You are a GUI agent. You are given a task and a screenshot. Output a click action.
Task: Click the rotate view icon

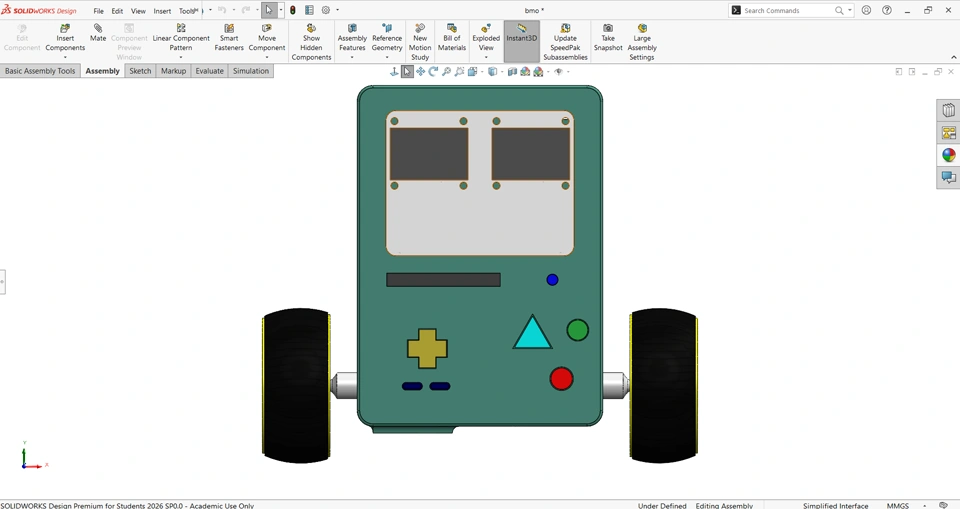[x=433, y=72]
